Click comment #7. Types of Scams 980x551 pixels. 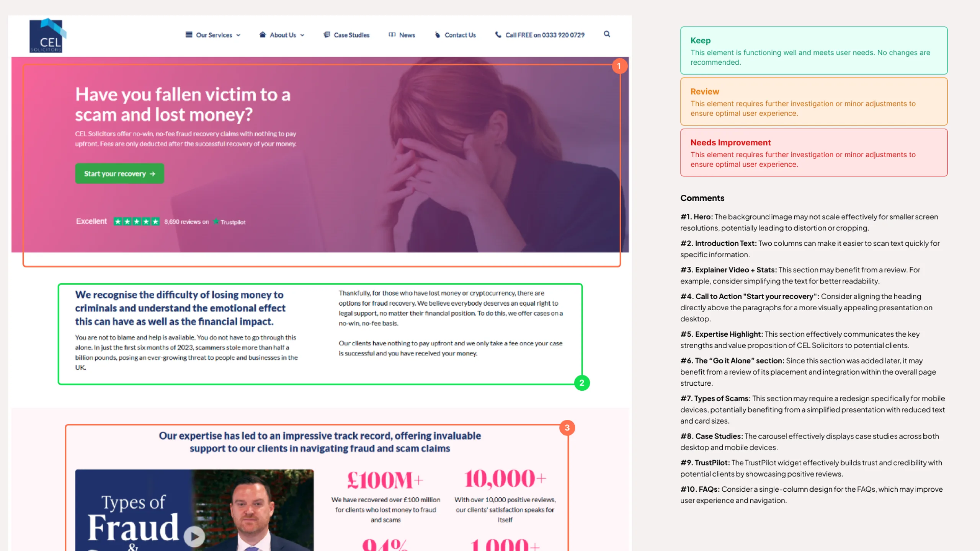click(x=812, y=410)
